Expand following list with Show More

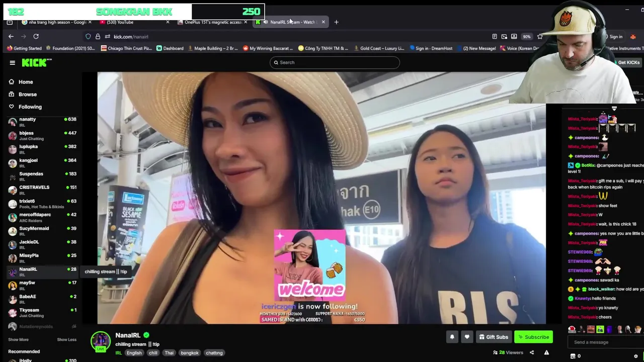click(x=18, y=340)
